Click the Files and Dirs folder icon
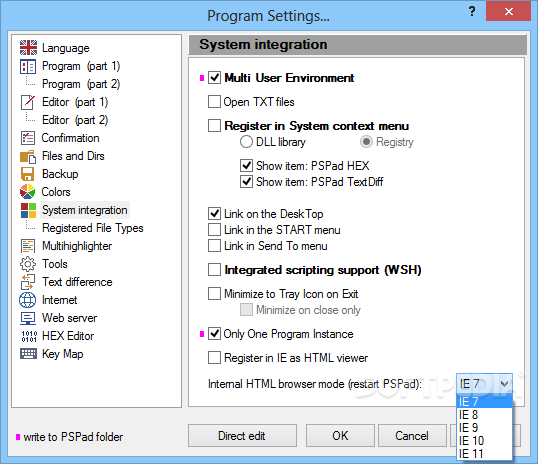Viewport: 538px width, 464px height. tap(28, 156)
